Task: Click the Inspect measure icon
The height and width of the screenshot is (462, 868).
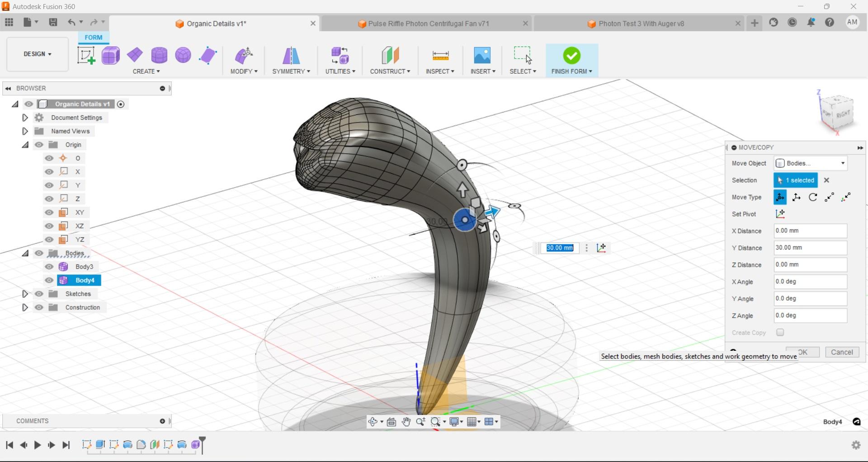Action: pos(440,56)
